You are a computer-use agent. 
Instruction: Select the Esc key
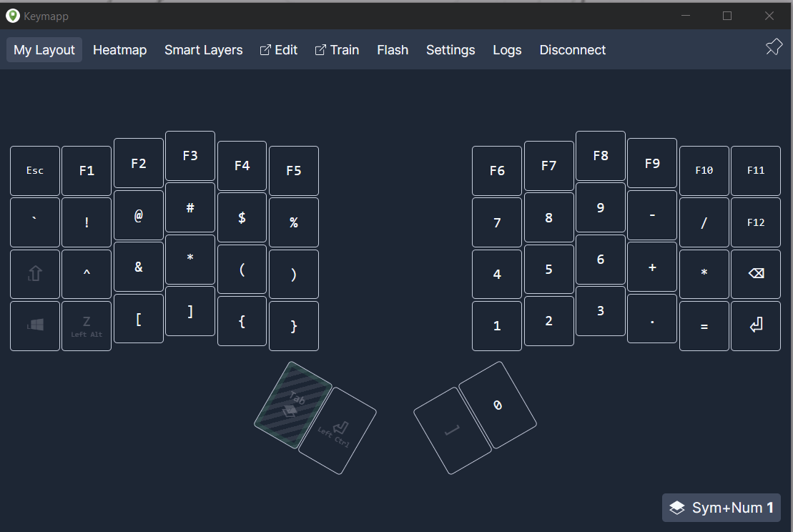pos(35,170)
